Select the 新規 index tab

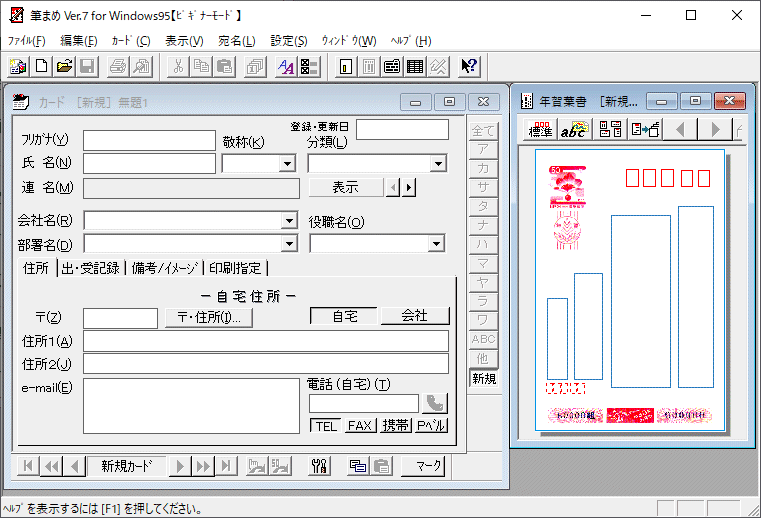click(x=483, y=378)
